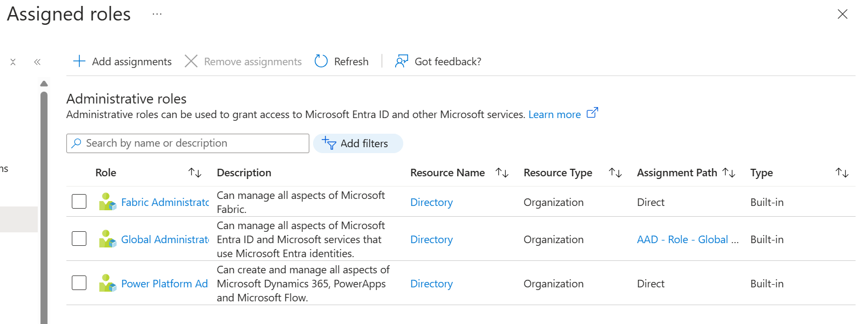Click 'Built-in' in the Fabric Administrator row
Screen dimensions: 868x324
(x=767, y=202)
